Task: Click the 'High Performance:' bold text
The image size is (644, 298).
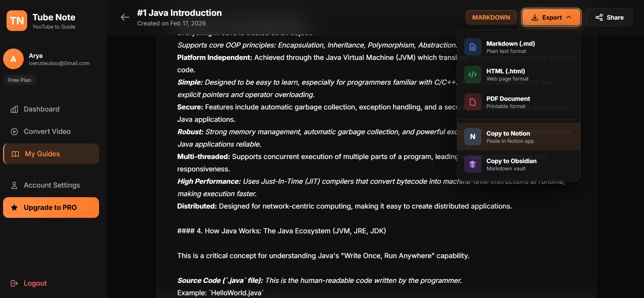Action: [209, 181]
